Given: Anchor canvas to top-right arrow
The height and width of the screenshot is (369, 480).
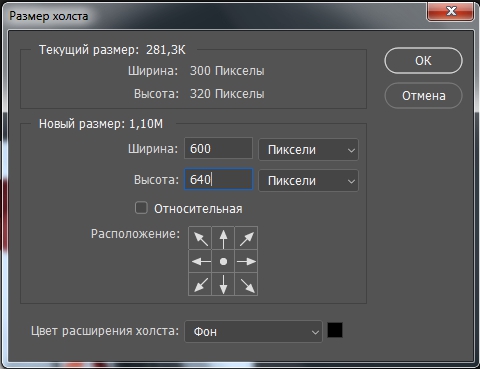Looking at the screenshot, I should [246, 238].
